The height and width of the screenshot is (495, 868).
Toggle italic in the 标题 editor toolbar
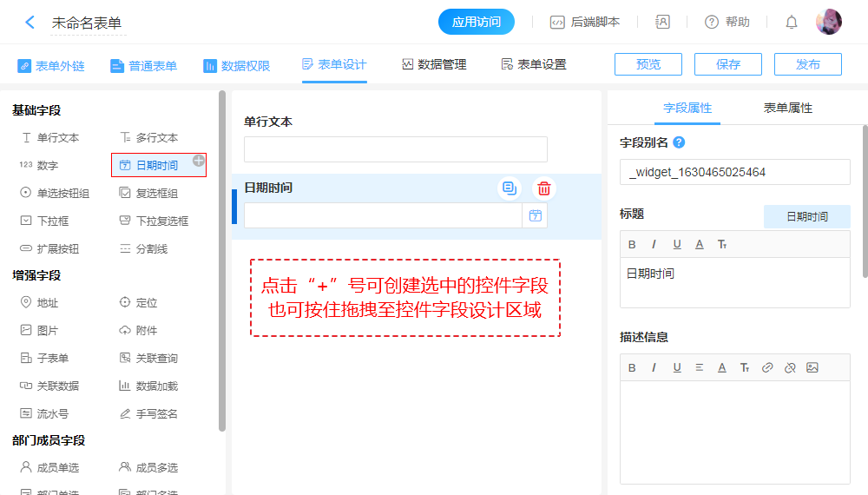coord(654,244)
